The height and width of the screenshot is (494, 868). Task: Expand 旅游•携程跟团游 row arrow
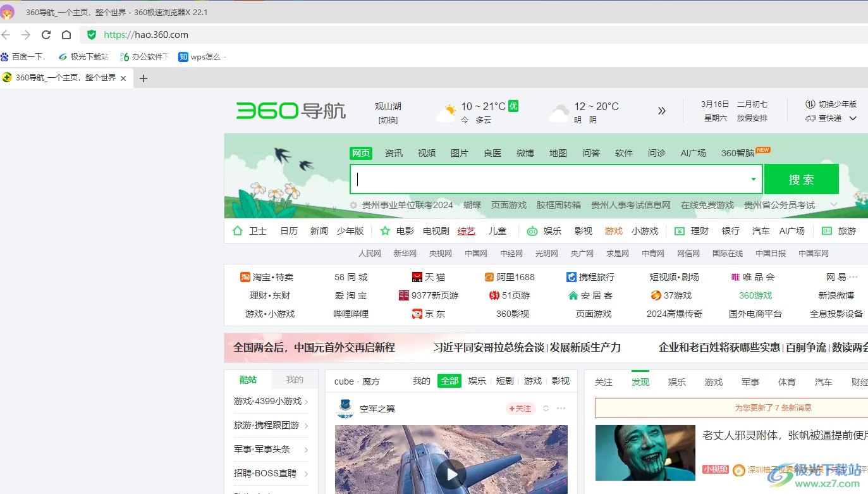click(306, 426)
